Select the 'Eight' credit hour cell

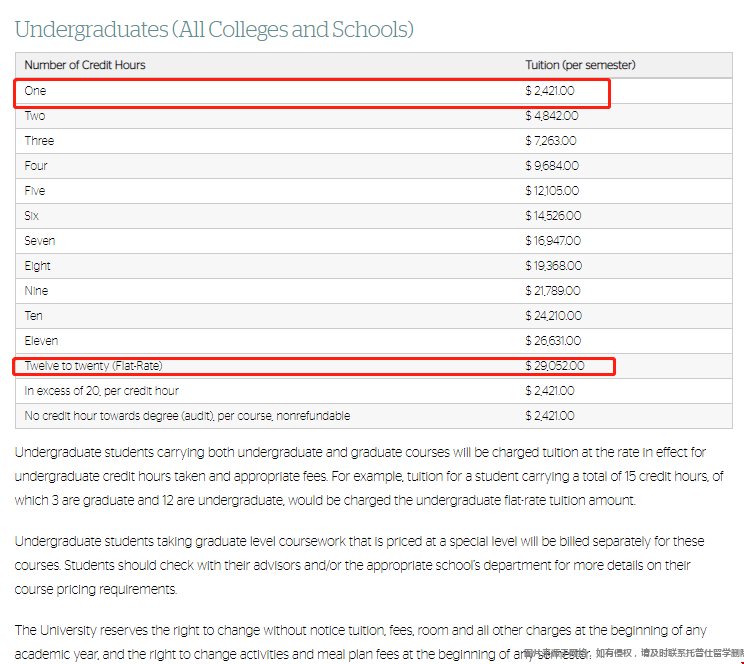point(37,266)
